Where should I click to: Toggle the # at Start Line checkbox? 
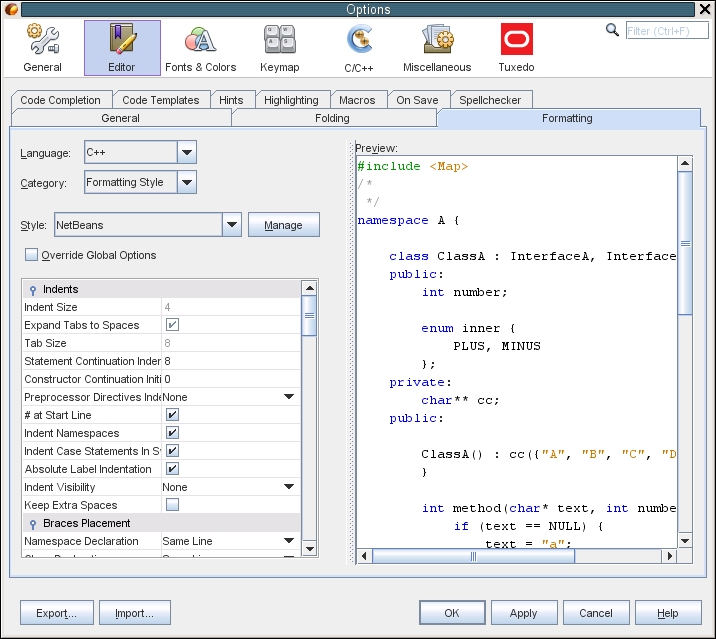pos(172,415)
